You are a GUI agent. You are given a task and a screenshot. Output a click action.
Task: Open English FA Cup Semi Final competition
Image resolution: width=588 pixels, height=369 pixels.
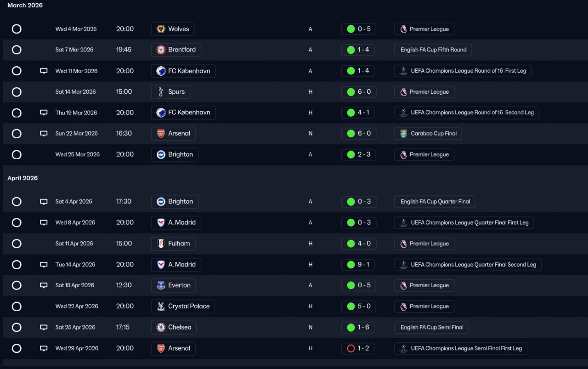pos(431,327)
